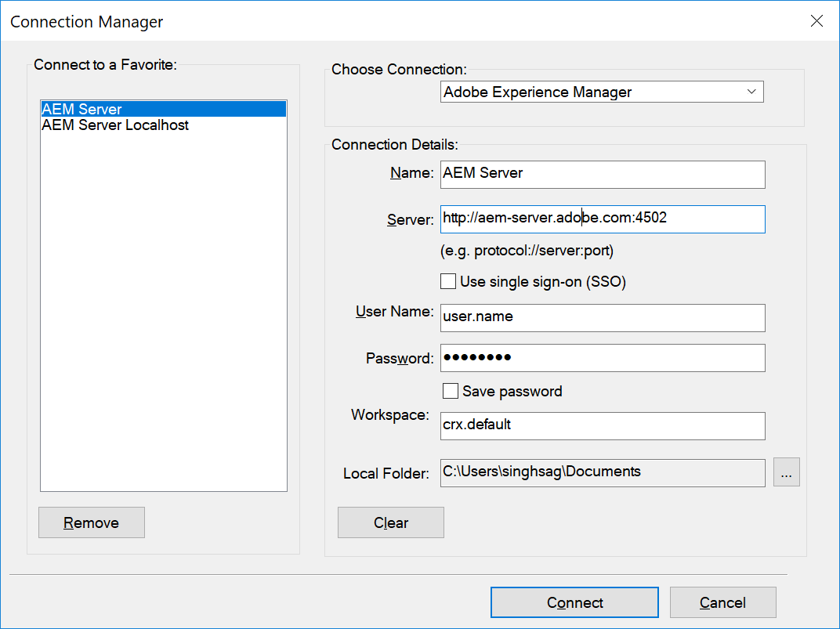Select AEM Server Localhost from favorites
Screen dimensions: 840x629
[115, 125]
